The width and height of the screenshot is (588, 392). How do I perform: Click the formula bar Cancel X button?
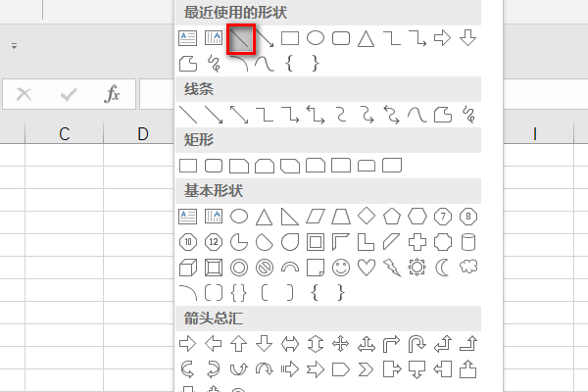pyautogui.click(x=24, y=94)
